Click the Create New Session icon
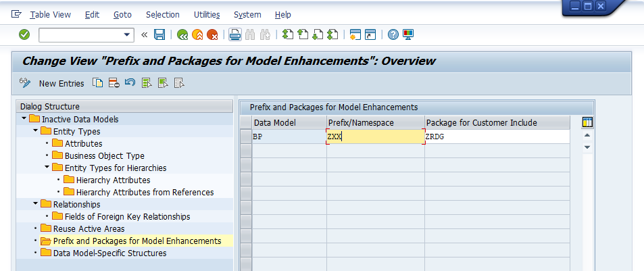 (x=355, y=35)
